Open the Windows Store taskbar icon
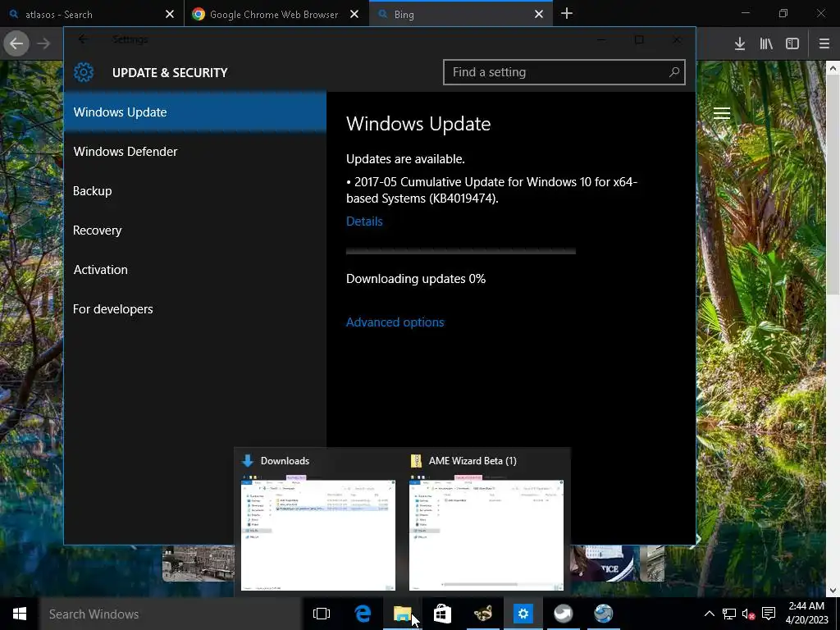Image resolution: width=840 pixels, height=630 pixels. click(x=442, y=614)
